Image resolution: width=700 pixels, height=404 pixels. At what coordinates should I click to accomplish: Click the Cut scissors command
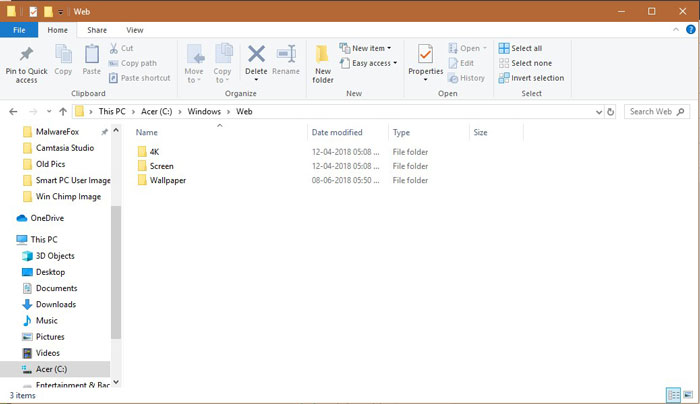121,48
